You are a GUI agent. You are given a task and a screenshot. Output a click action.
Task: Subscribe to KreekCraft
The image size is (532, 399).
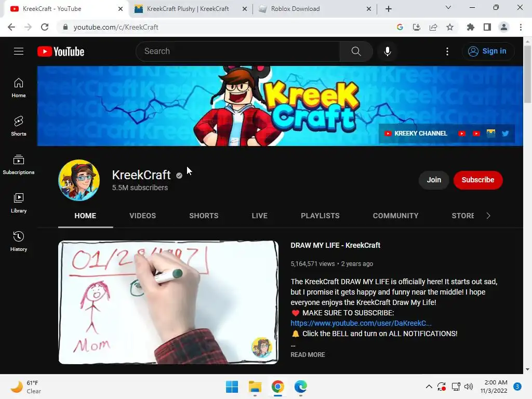(x=478, y=180)
